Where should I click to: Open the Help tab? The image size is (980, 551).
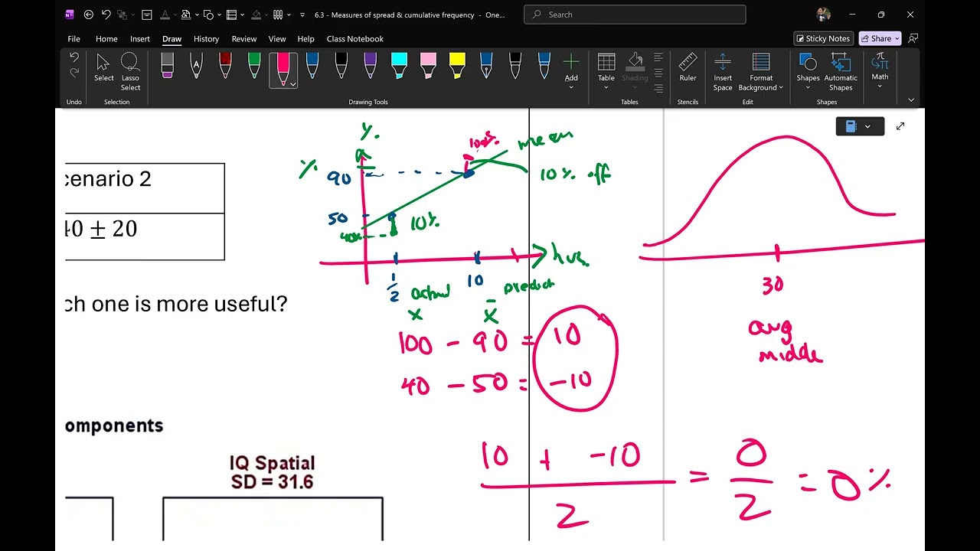(x=305, y=39)
